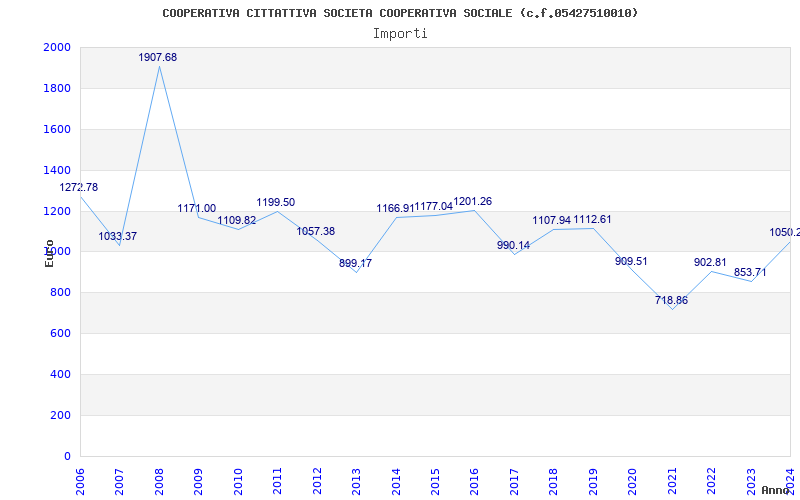The height and width of the screenshot is (500, 800).
Task: Click the x-axis year 2007
Action: tap(119, 481)
